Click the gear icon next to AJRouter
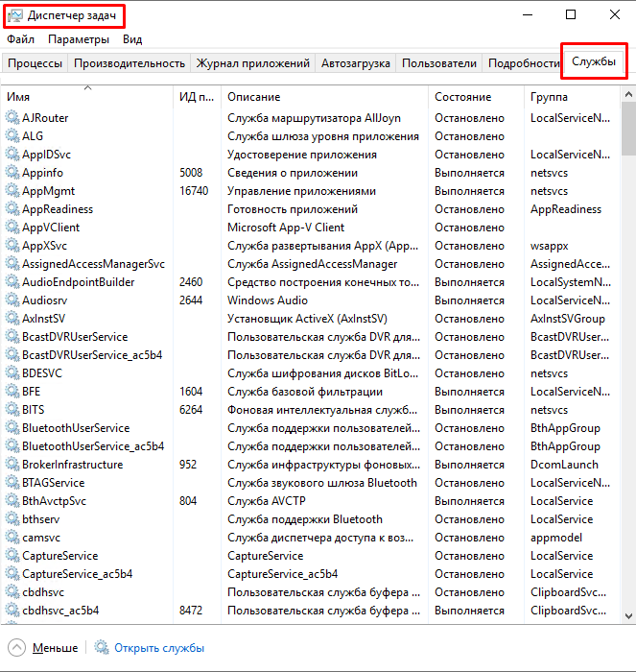The image size is (636, 672). [12, 118]
